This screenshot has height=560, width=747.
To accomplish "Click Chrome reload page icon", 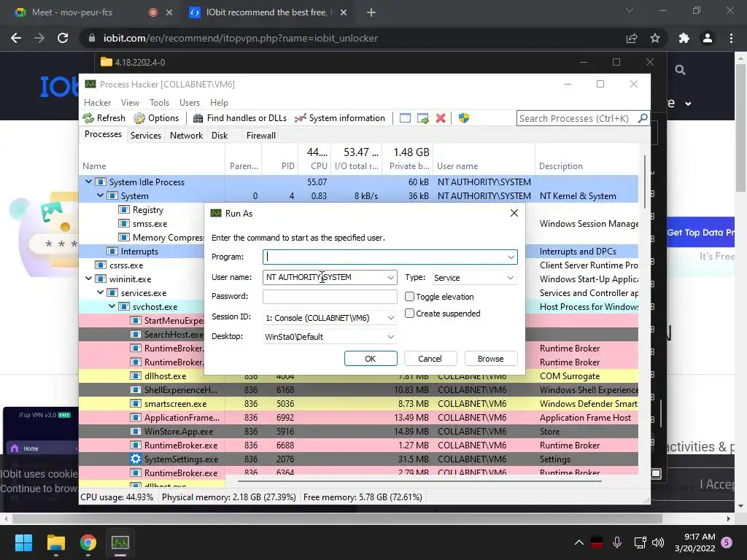I will (63, 38).
